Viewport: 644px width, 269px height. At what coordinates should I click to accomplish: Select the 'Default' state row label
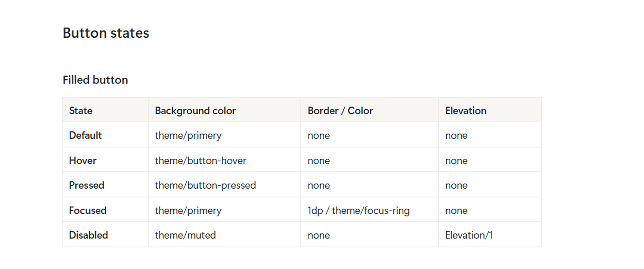(x=85, y=135)
